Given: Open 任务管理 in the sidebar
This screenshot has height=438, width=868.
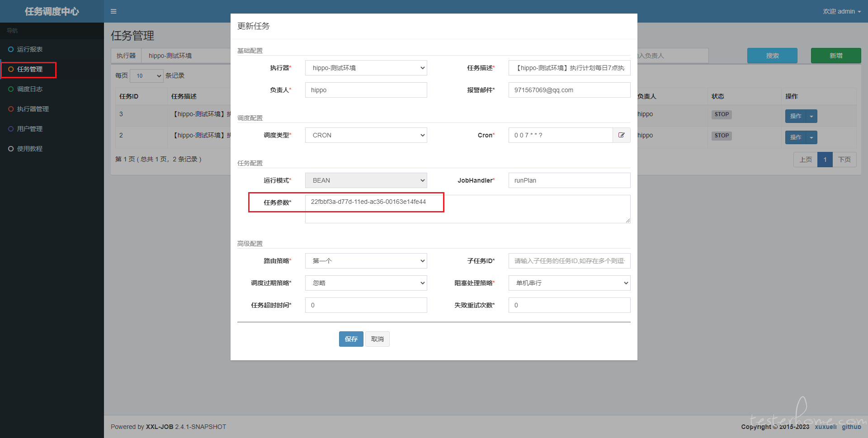Looking at the screenshot, I should point(52,69).
